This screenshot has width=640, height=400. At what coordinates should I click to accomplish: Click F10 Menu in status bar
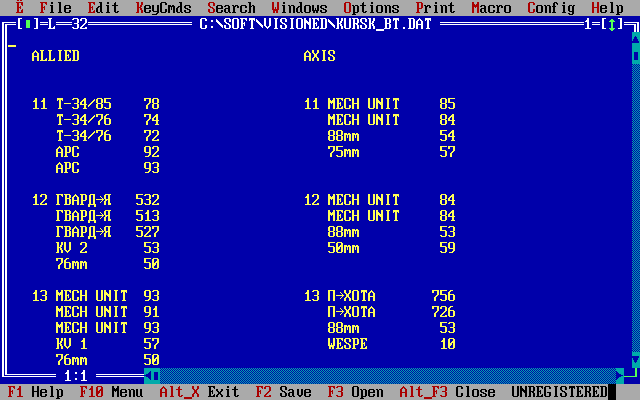(x=111, y=392)
